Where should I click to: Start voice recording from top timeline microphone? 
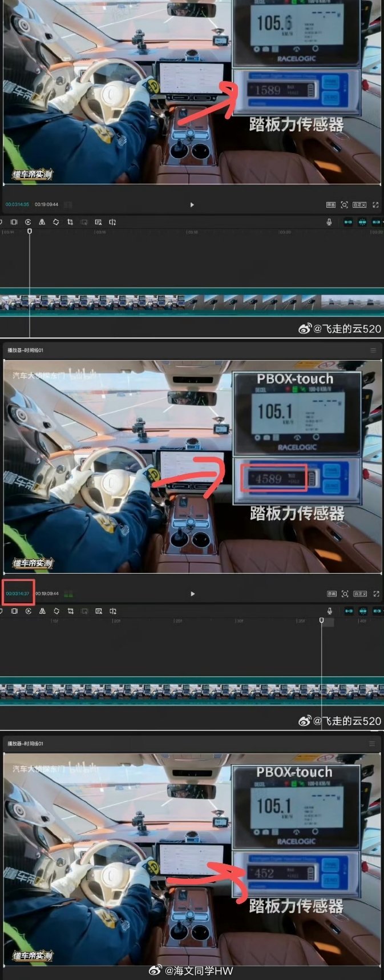point(329,222)
